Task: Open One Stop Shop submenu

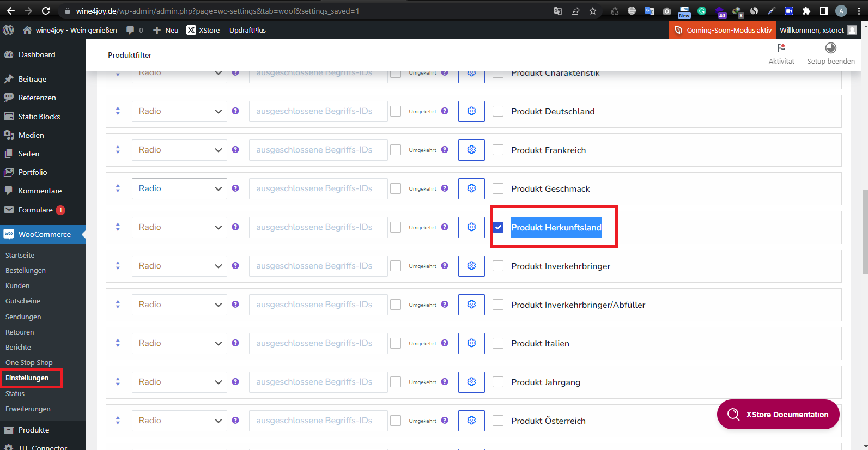Action: click(29, 362)
